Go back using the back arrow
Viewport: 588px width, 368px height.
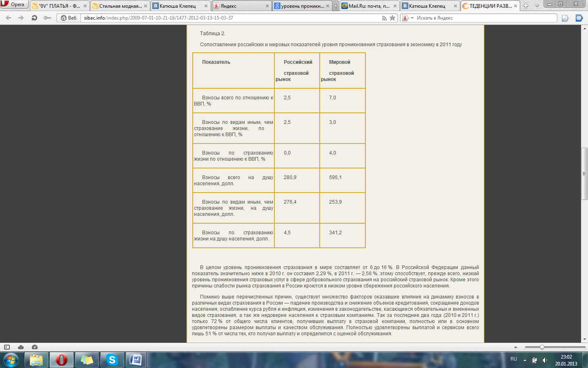pos(8,18)
